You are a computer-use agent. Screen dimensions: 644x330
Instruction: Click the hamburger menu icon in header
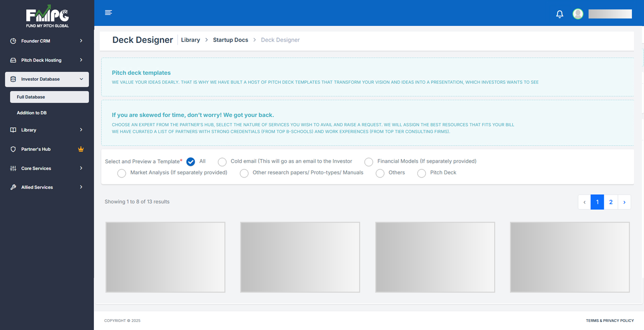[x=108, y=13]
